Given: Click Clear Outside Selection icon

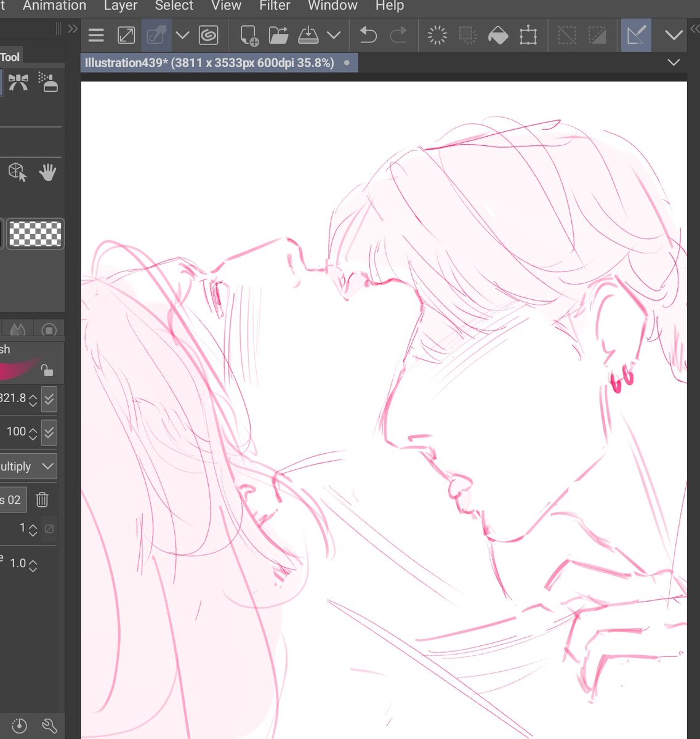Looking at the screenshot, I should [x=468, y=35].
